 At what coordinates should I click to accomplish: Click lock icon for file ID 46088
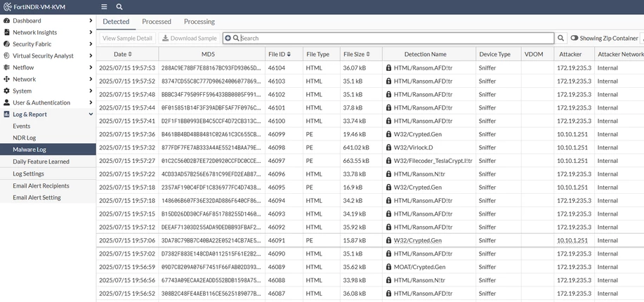click(388, 280)
